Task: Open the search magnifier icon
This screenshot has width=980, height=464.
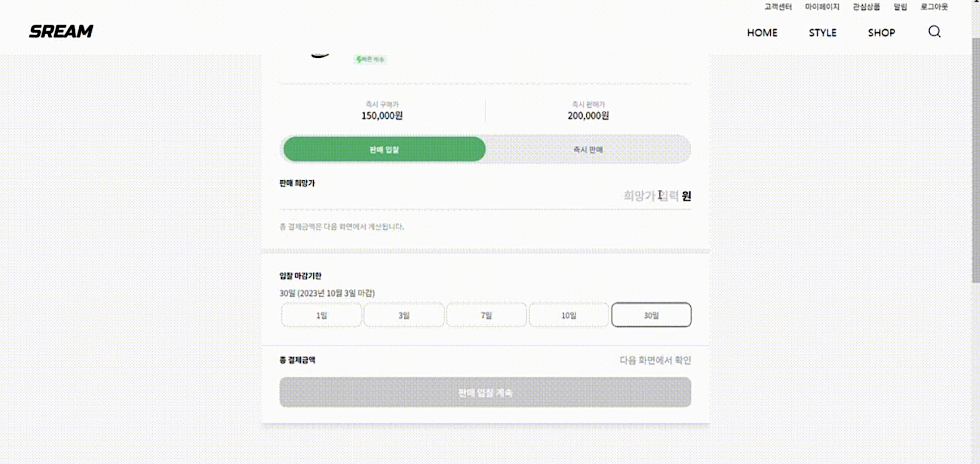Action: pyautogui.click(x=934, y=32)
